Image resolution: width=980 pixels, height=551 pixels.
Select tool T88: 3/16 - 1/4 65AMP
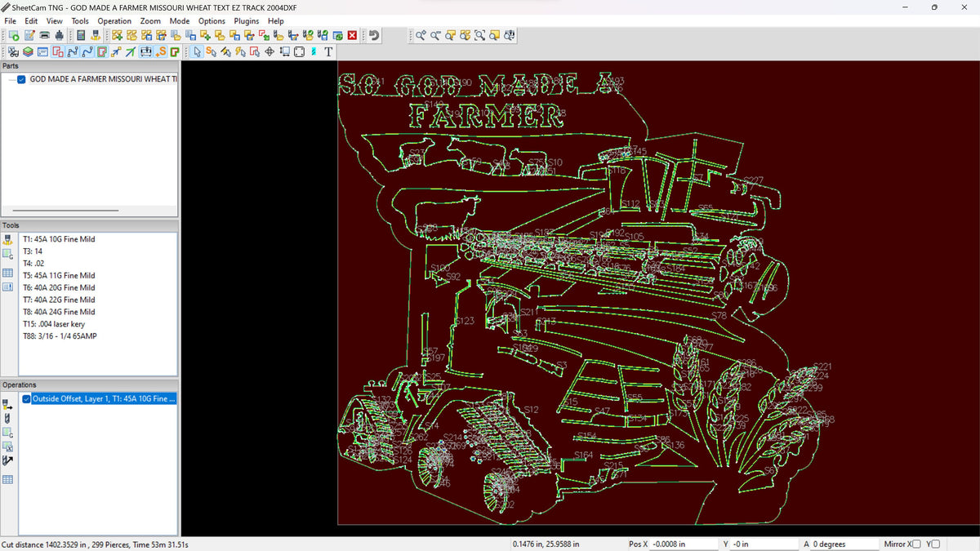pyautogui.click(x=60, y=335)
